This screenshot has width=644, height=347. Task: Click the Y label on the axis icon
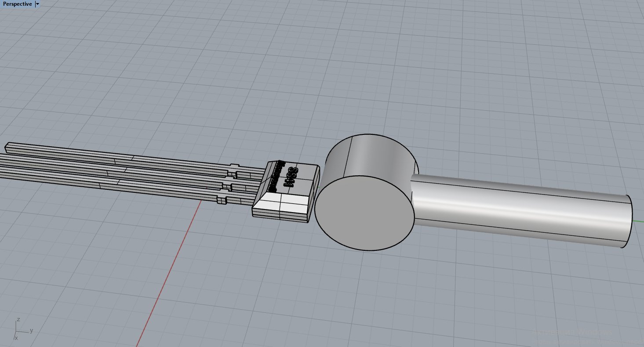pyautogui.click(x=32, y=330)
